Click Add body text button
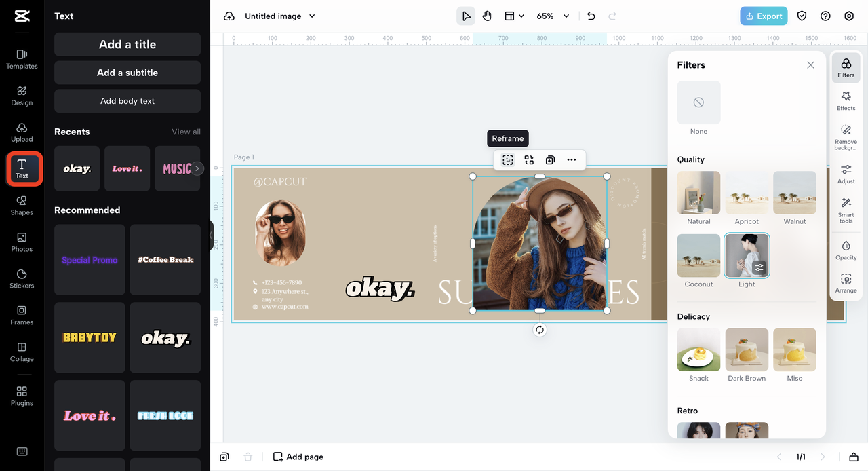This screenshot has height=471, width=868. [127, 101]
